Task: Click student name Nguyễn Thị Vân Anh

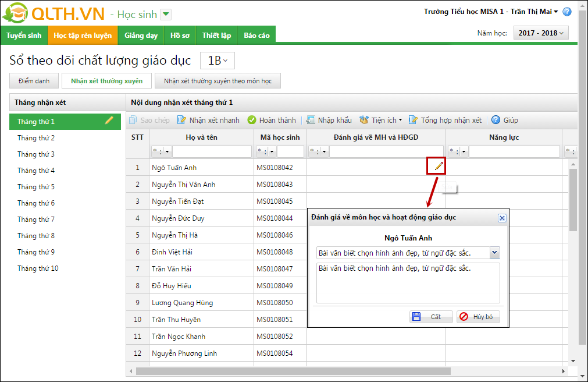Action: click(x=183, y=185)
